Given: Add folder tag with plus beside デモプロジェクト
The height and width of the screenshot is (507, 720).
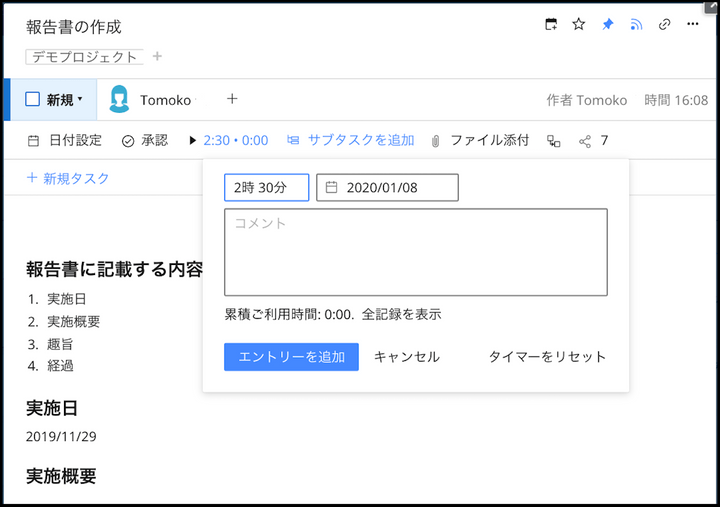Looking at the screenshot, I should (x=157, y=56).
